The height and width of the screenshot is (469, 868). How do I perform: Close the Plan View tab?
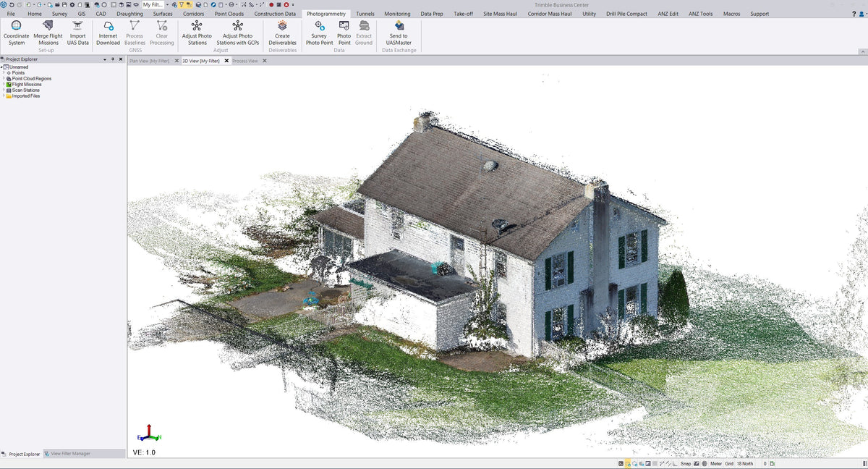(x=175, y=61)
